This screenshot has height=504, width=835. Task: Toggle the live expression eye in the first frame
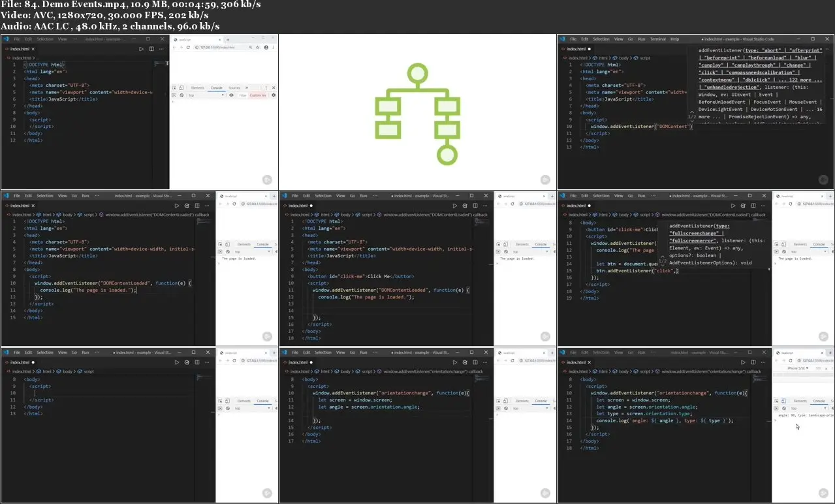tap(231, 95)
